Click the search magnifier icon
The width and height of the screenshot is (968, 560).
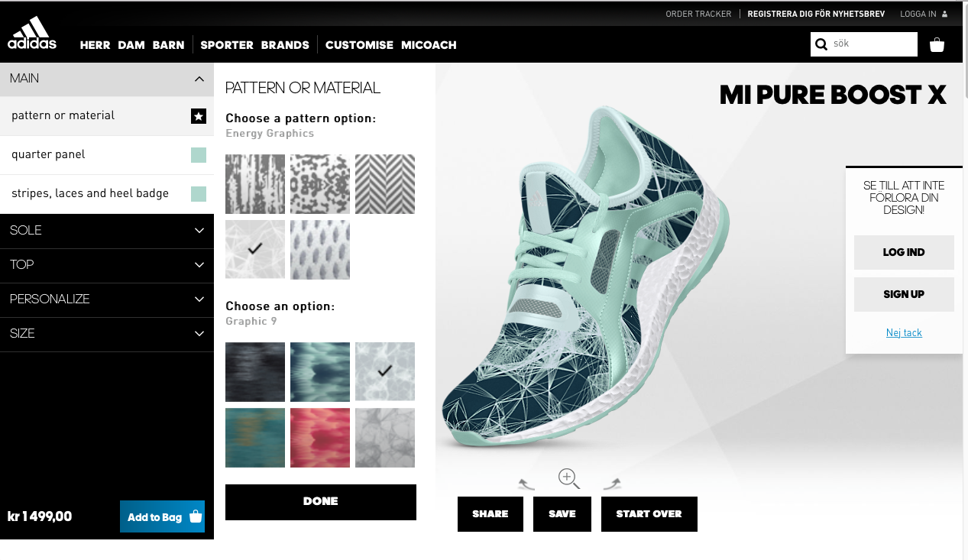point(821,44)
